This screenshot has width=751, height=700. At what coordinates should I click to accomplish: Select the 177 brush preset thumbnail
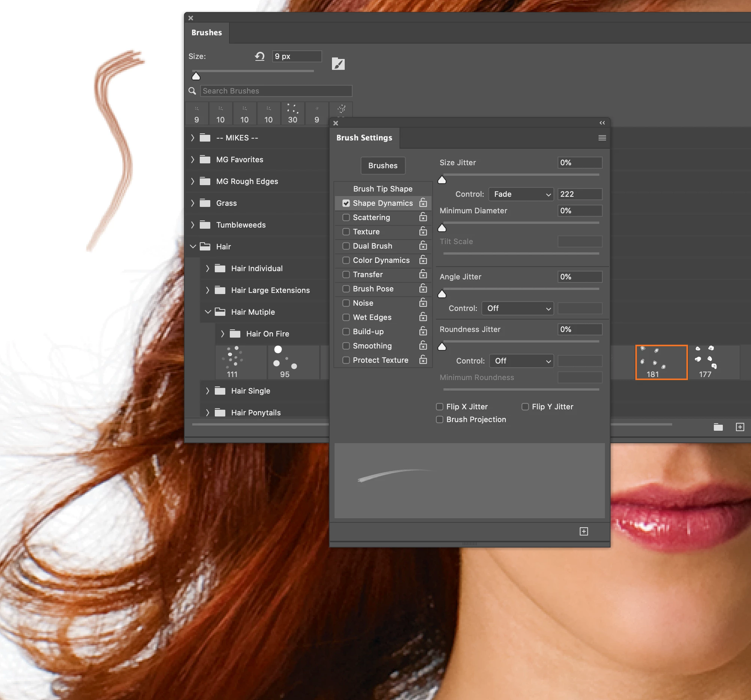pos(705,362)
